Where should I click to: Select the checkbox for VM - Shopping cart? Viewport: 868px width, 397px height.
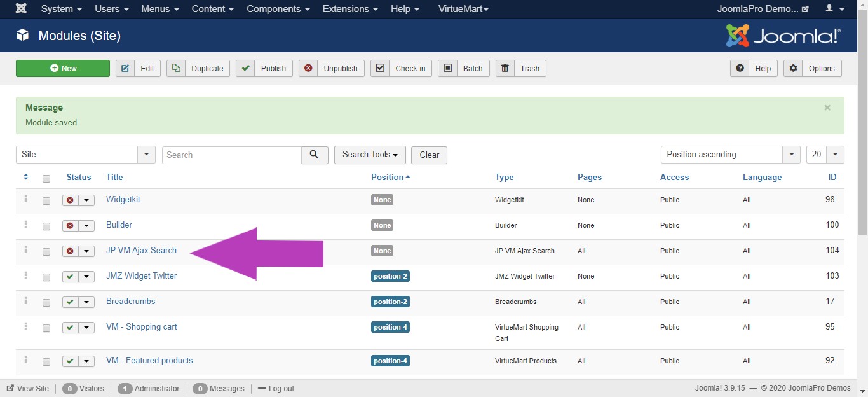click(46, 328)
